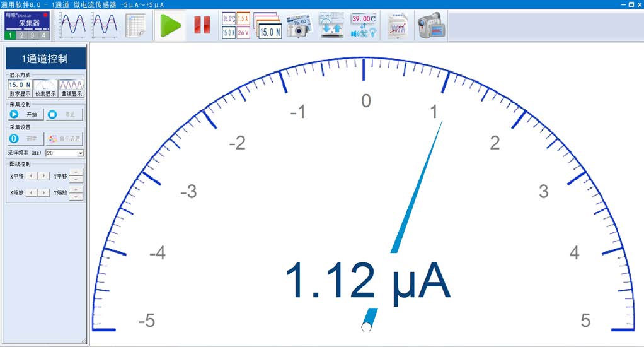Click the 1通道控制 panel header
The width and height of the screenshot is (644, 347).
(x=45, y=59)
